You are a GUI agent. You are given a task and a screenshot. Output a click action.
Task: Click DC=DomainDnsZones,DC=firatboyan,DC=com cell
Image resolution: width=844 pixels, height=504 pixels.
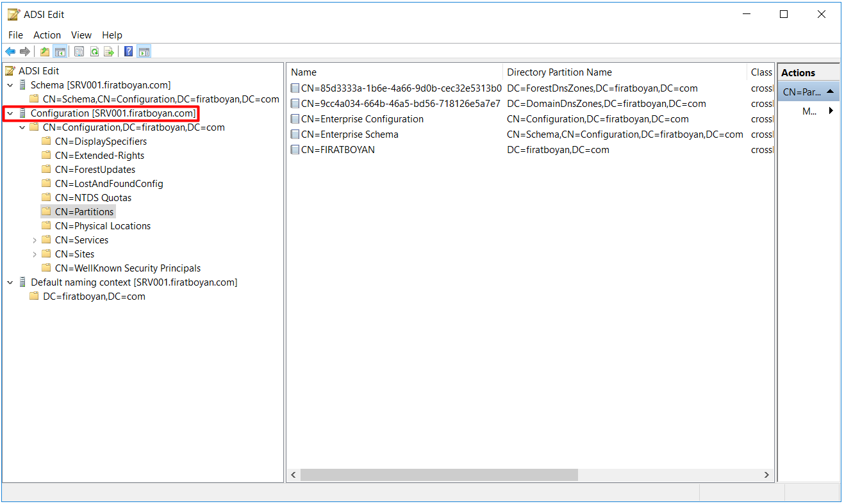[606, 104]
